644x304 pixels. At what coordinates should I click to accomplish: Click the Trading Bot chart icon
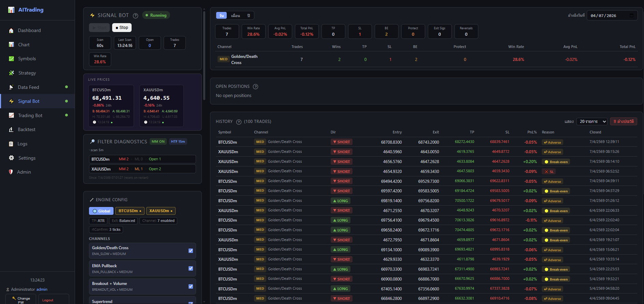[x=11, y=115]
